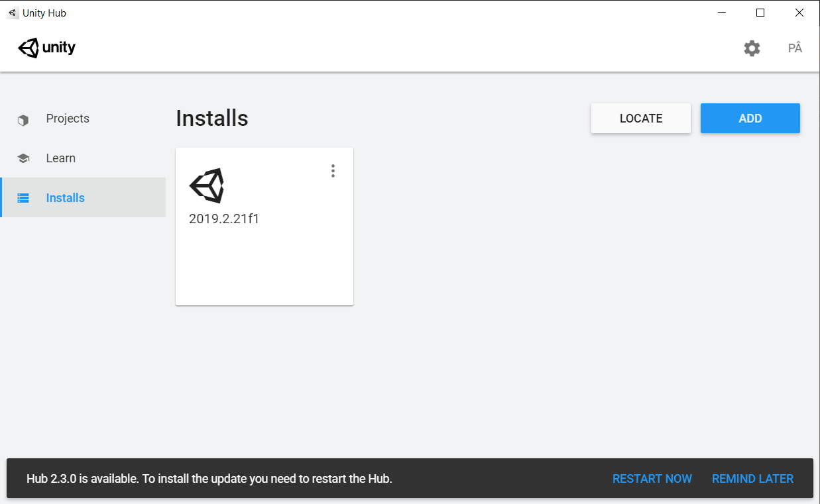This screenshot has width=820, height=504.
Task: Choose RESTART NOW in update banner
Action: tap(652, 479)
